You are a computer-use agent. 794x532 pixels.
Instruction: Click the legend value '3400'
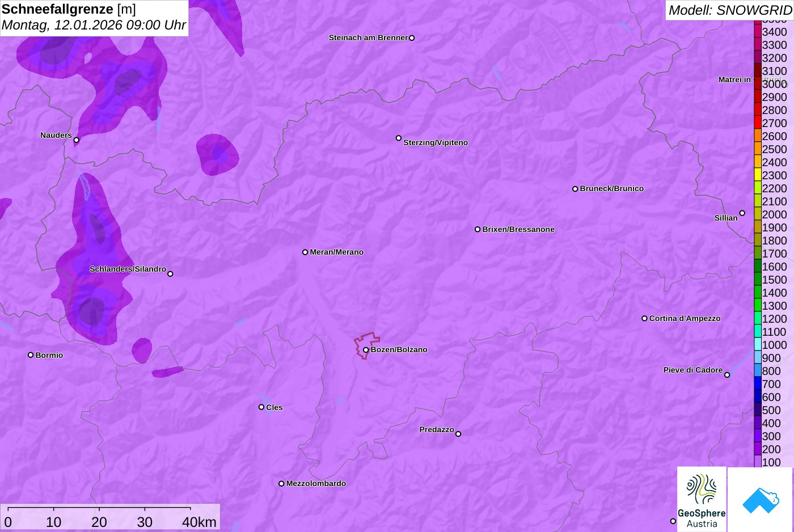[x=774, y=32]
